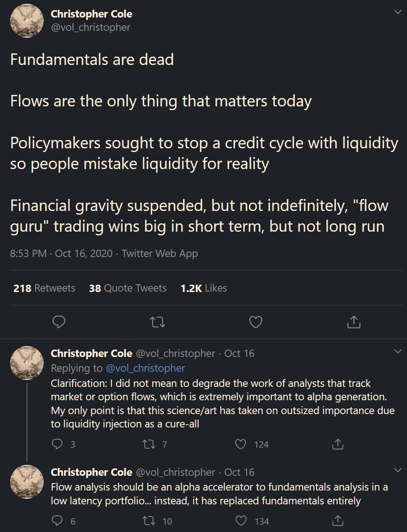
Task: Reply to the Flow analysis tweet
Action: coord(57,521)
